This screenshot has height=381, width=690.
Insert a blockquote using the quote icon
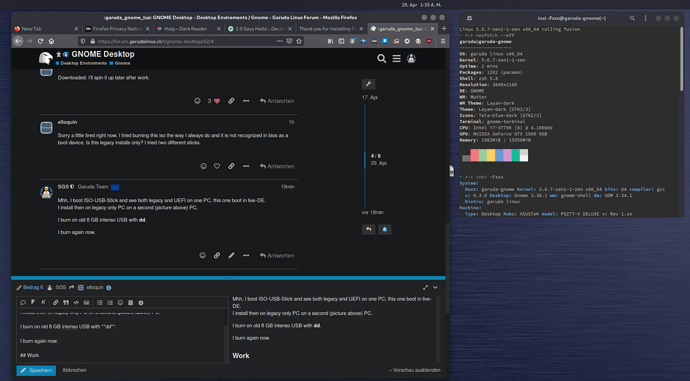(x=66, y=303)
